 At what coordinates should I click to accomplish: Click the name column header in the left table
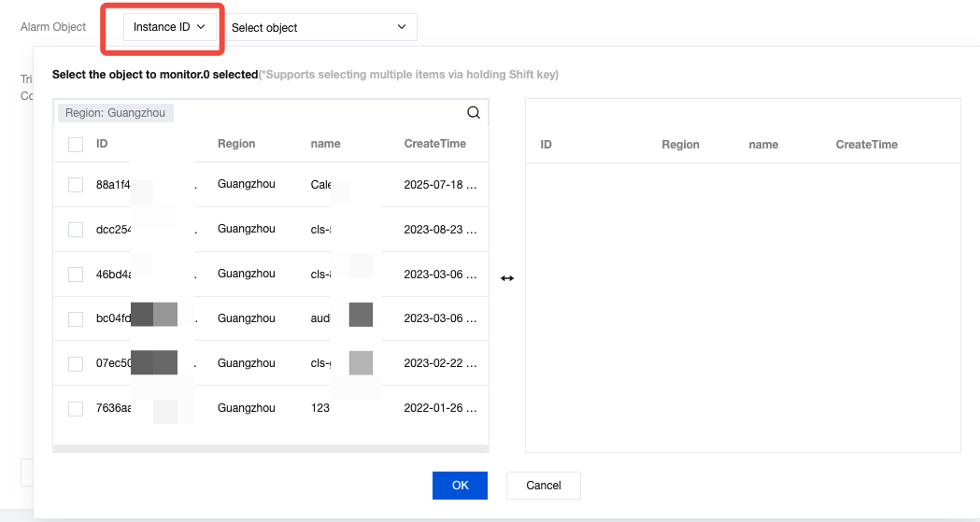click(x=325, y=144)
